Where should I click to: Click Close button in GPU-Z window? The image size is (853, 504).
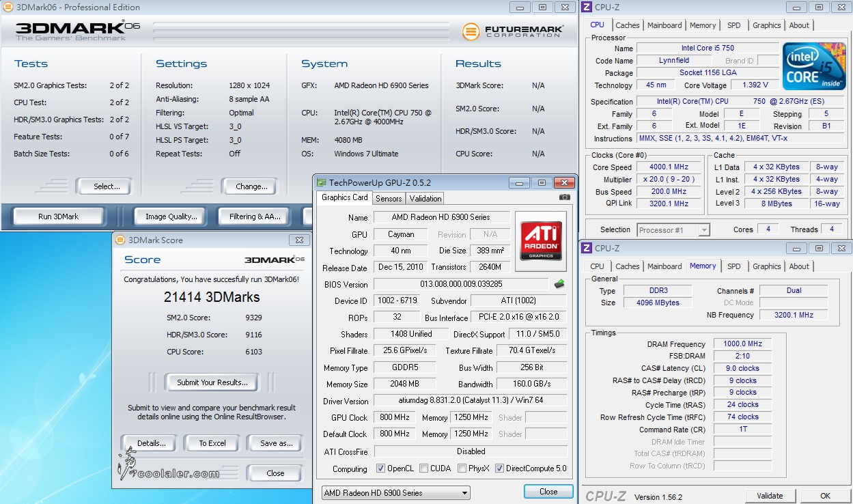pos(548,491)
